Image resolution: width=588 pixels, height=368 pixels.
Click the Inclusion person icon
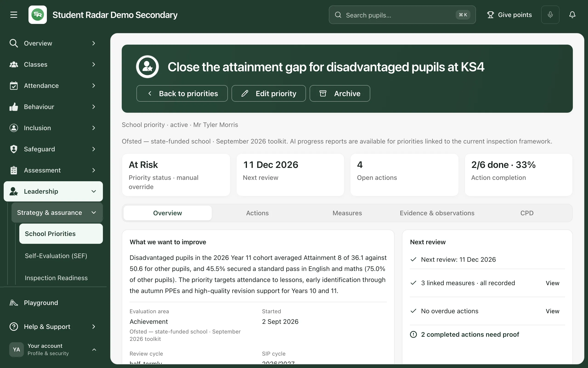point(14,128)
